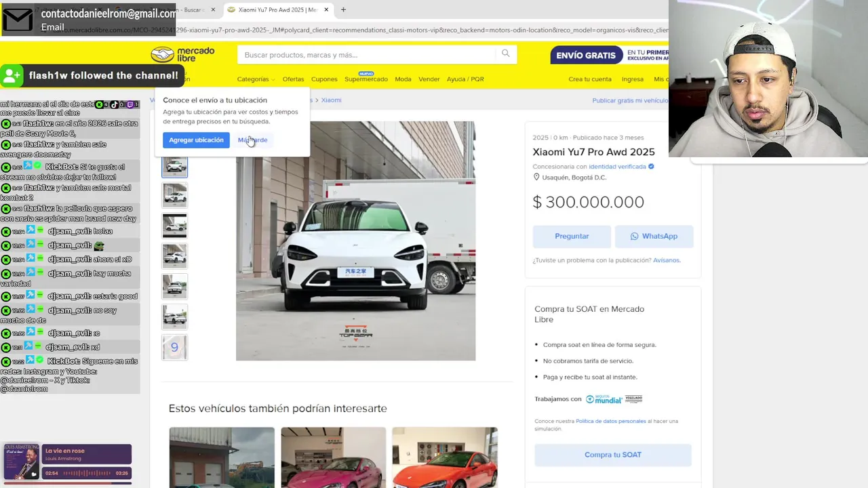Click identidad verificada link
The height and width of the screenshot is (488, 868).
pos(617,167)
